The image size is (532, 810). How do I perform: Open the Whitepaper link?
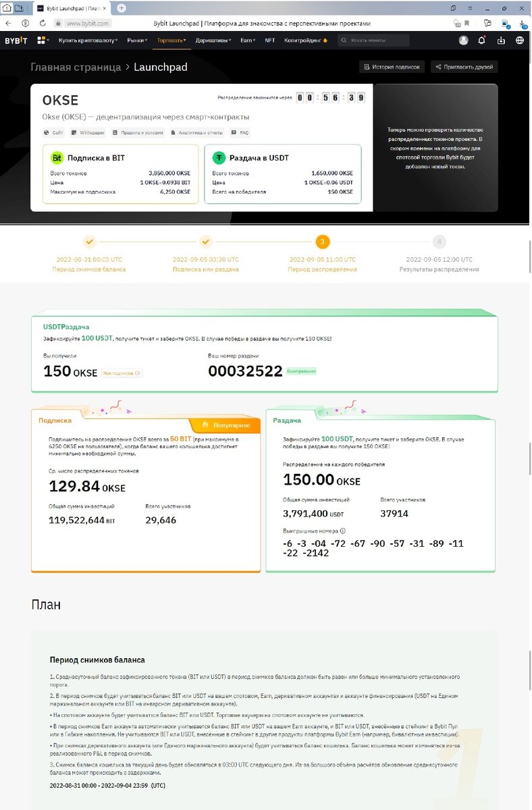tap(88, 133)
